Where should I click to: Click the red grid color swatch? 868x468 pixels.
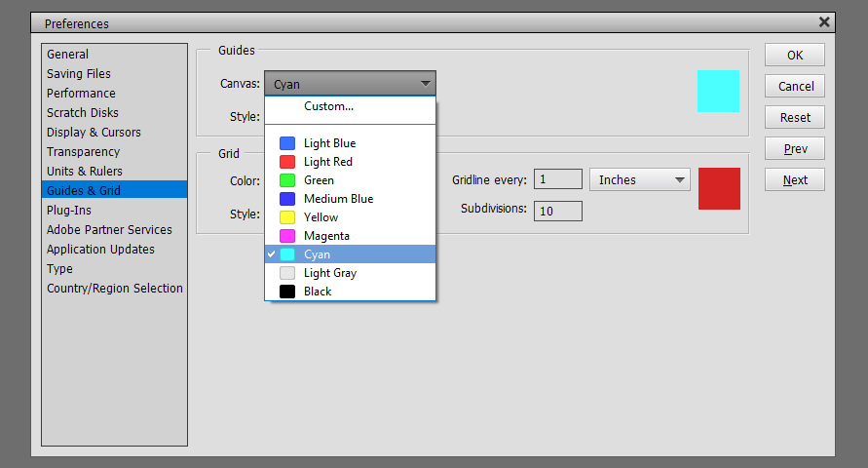click(x=719, y=189)
